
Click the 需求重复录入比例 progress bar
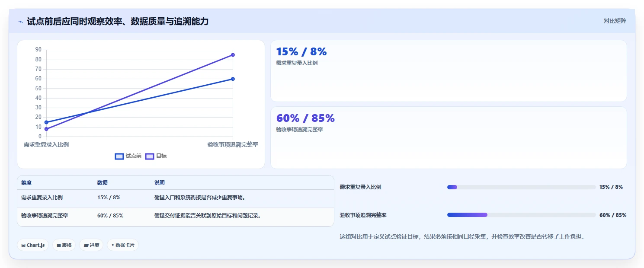pyautogui.click(x=522, y=187)
